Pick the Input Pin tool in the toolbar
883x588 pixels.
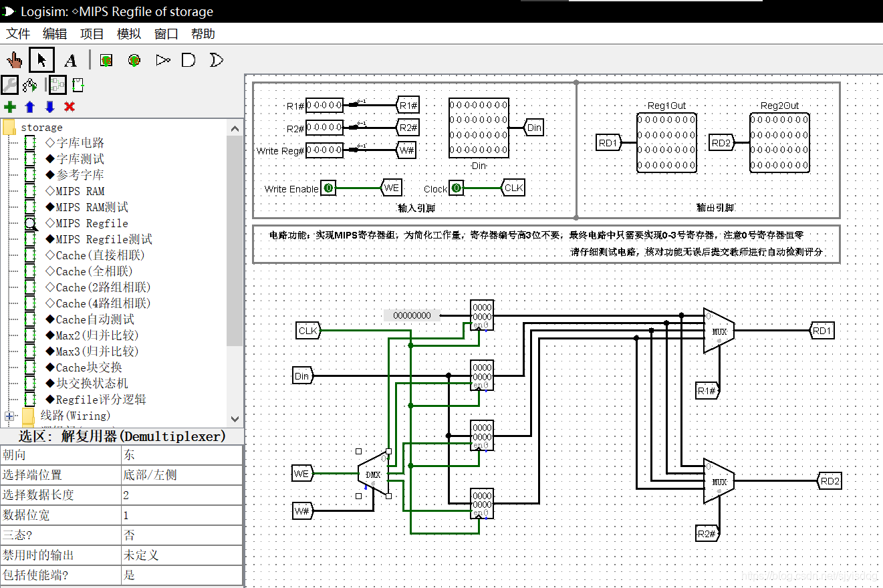106,61
